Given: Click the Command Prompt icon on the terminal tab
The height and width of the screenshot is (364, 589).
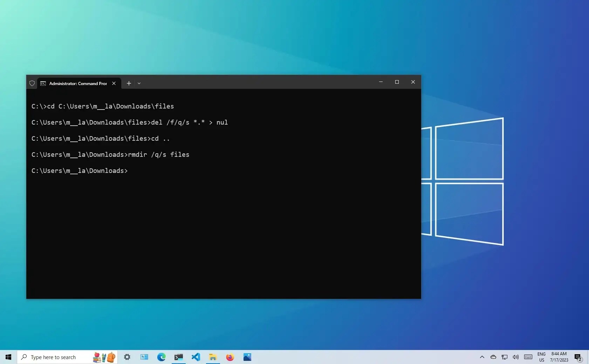Looking at the screenshot, I should [x=43, y=83].
